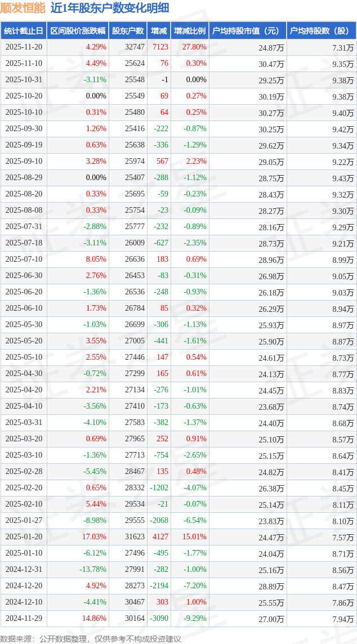Click the 户均持股数（股） column header
Image resolution: width=357 pixels, height=644 pixels.
point(322,31)
